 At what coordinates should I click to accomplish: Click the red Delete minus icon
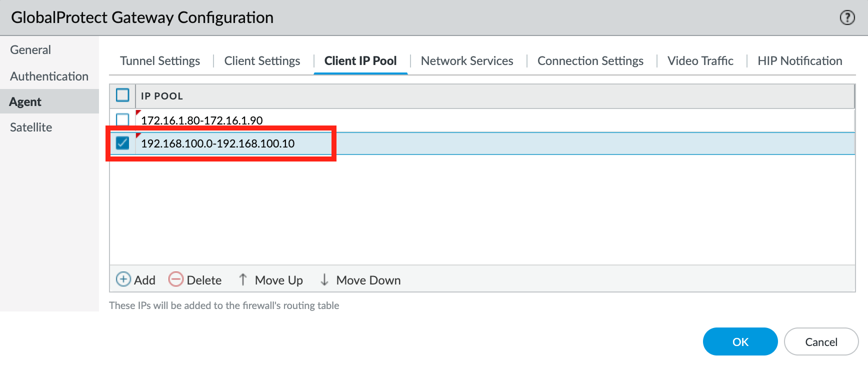point(176,279)
